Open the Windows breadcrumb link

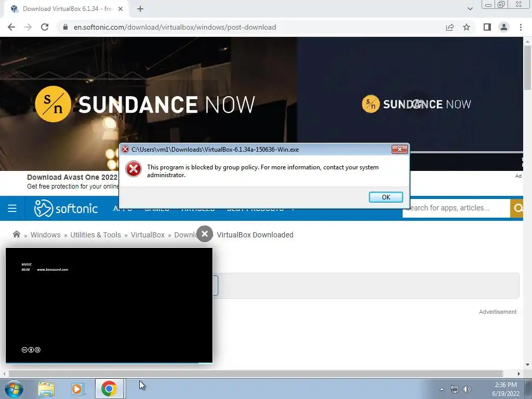click(46, 235)
